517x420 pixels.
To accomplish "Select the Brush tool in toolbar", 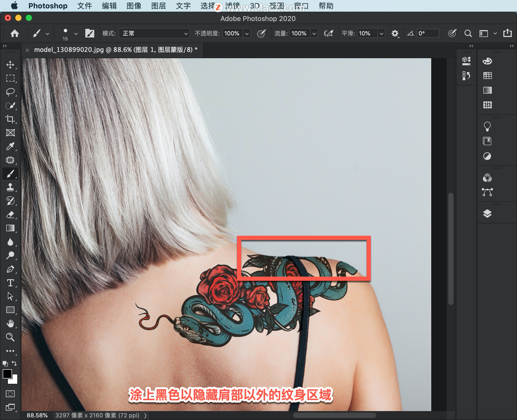I will point(10,174).
